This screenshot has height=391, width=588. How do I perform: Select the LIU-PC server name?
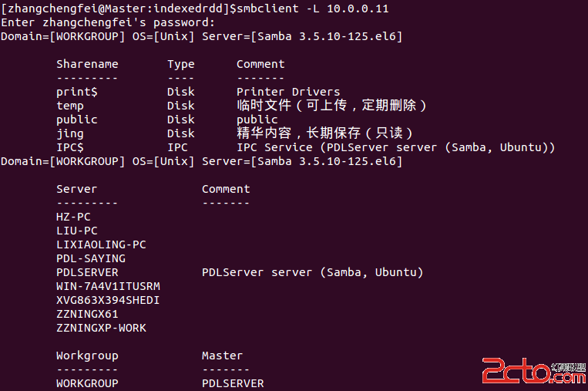pos(77,231)
